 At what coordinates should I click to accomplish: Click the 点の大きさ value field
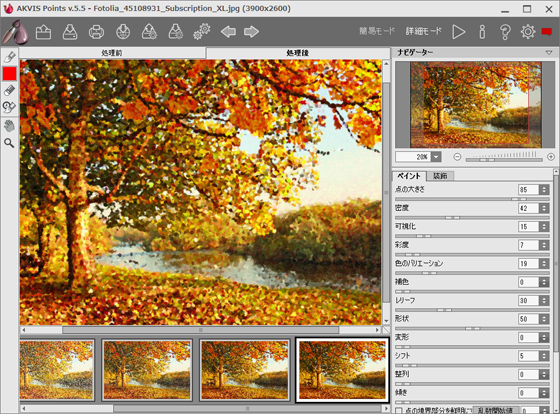tap(528, 190)
